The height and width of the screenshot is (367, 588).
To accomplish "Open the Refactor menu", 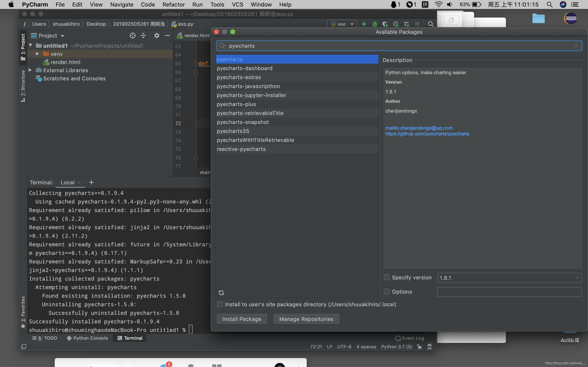I will pyautogui.click(x=174, y=4).
